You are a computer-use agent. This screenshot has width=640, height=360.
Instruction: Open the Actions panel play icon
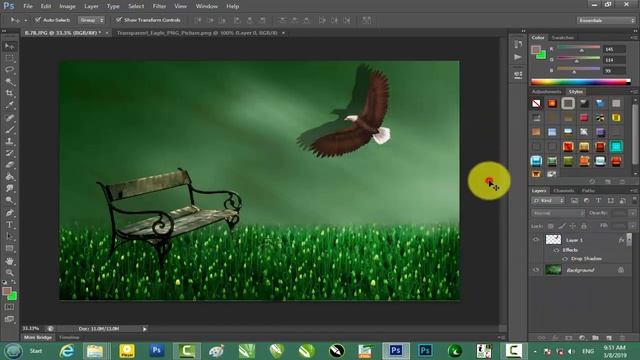click(x=518, y=57)
